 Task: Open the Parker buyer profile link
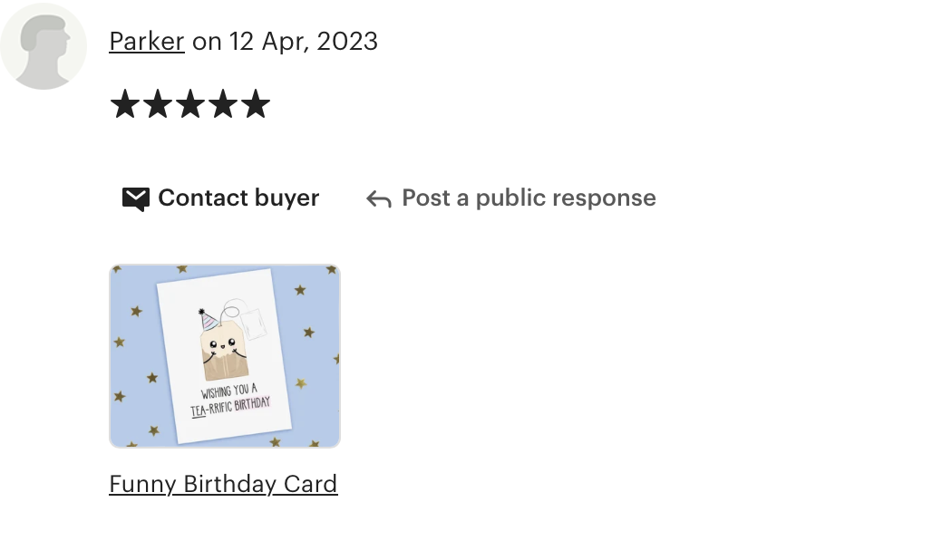(147, 42)
